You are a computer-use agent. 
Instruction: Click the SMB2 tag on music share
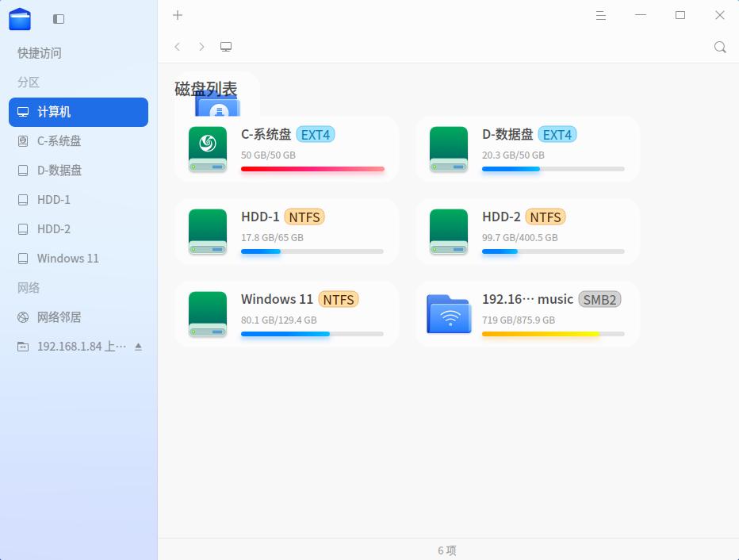click(599, 300)
